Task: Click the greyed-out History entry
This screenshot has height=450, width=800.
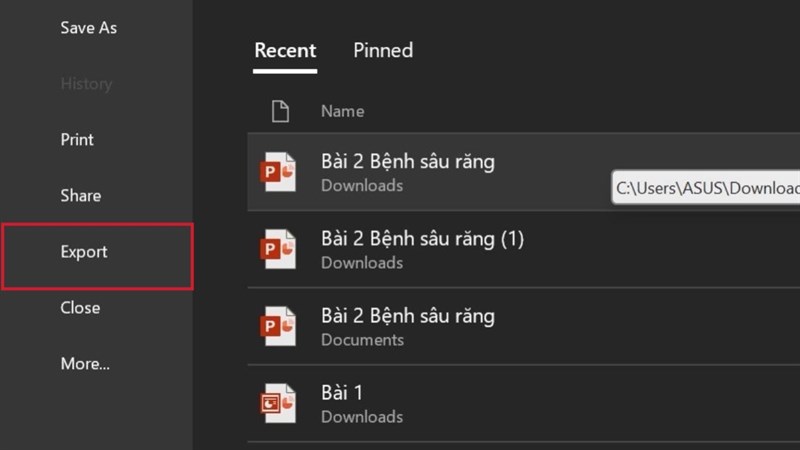Action: 86,84
